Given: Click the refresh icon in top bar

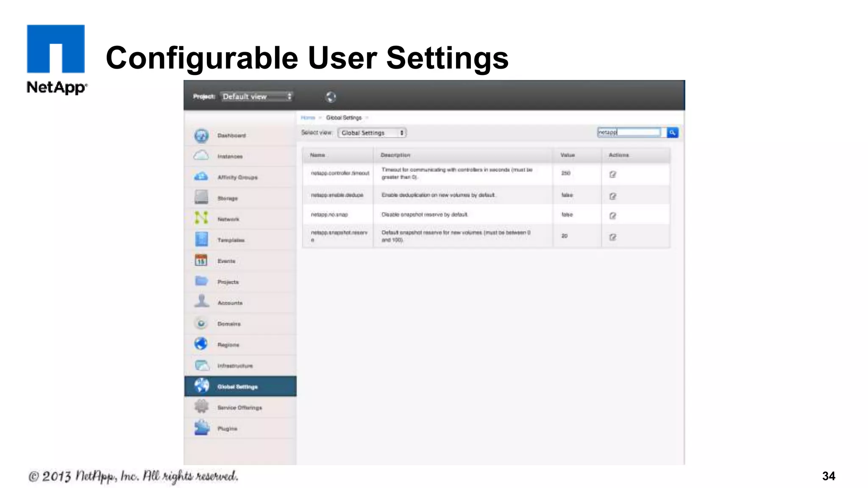Looking at the screenshot, I should tap(331, 97).
